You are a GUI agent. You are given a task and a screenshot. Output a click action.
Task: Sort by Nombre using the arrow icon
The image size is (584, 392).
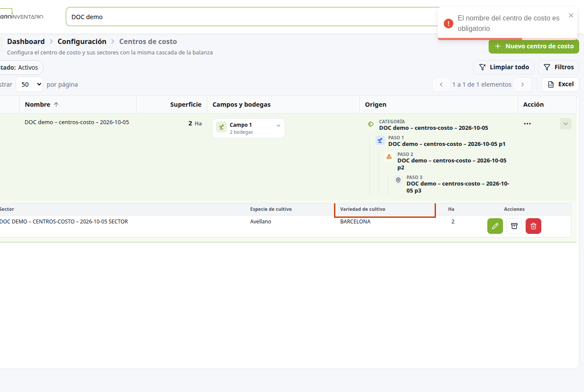point(56,105)
